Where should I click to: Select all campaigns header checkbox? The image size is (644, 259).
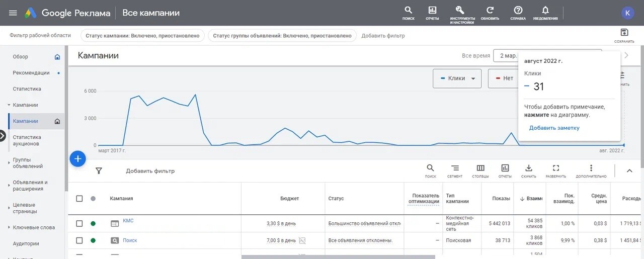click(79, 199)
